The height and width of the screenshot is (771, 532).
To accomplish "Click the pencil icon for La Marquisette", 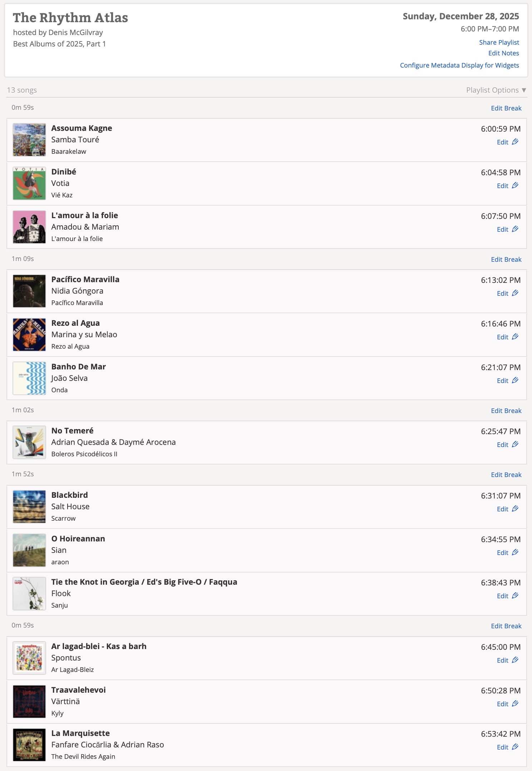I will [515, 747].
